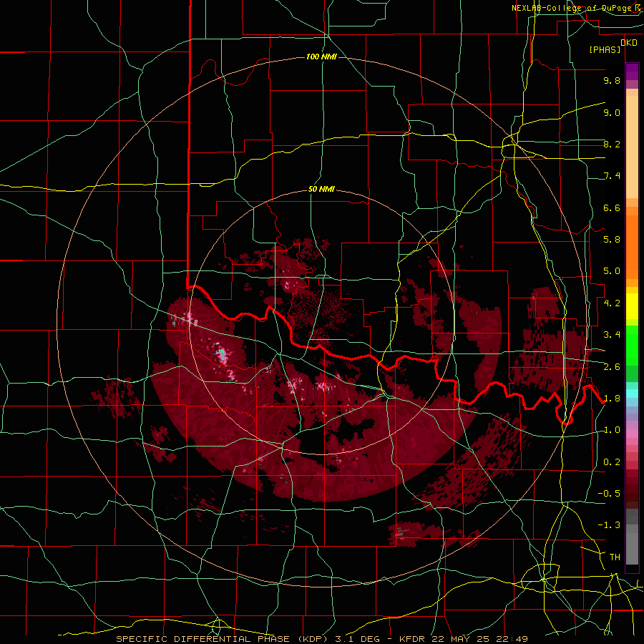Click the TH label at the scale bottom
The height and width of the screenshot is (644, 644).
click(x=615, y=557)
